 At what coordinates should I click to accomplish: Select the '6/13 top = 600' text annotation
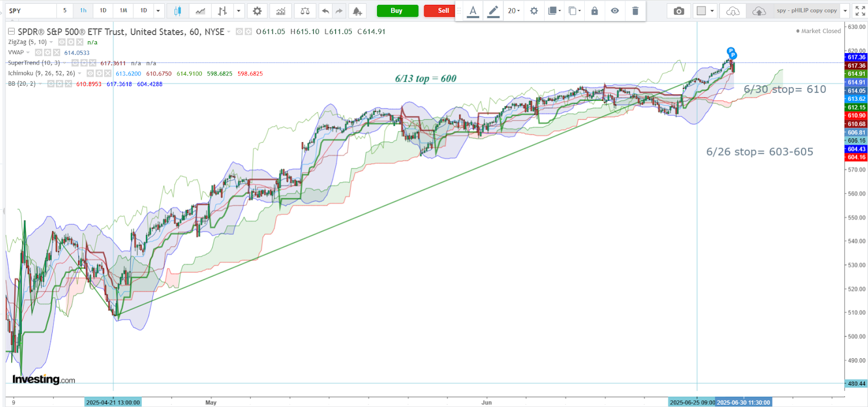[426, 79]
